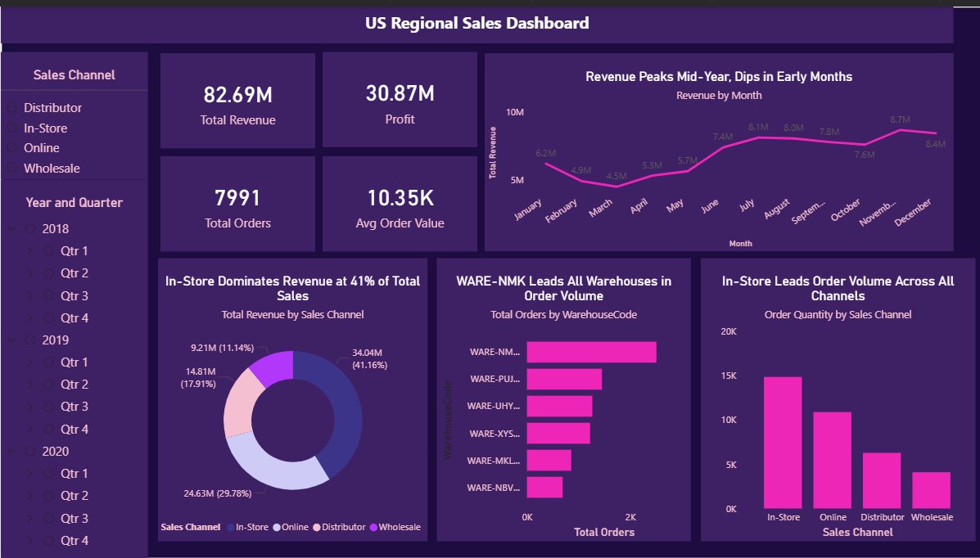Click the 82.69M Total Revenue card

237,101
